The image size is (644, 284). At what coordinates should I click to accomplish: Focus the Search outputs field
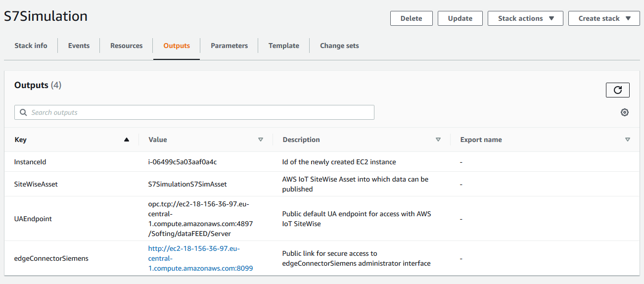coord(198,112)
